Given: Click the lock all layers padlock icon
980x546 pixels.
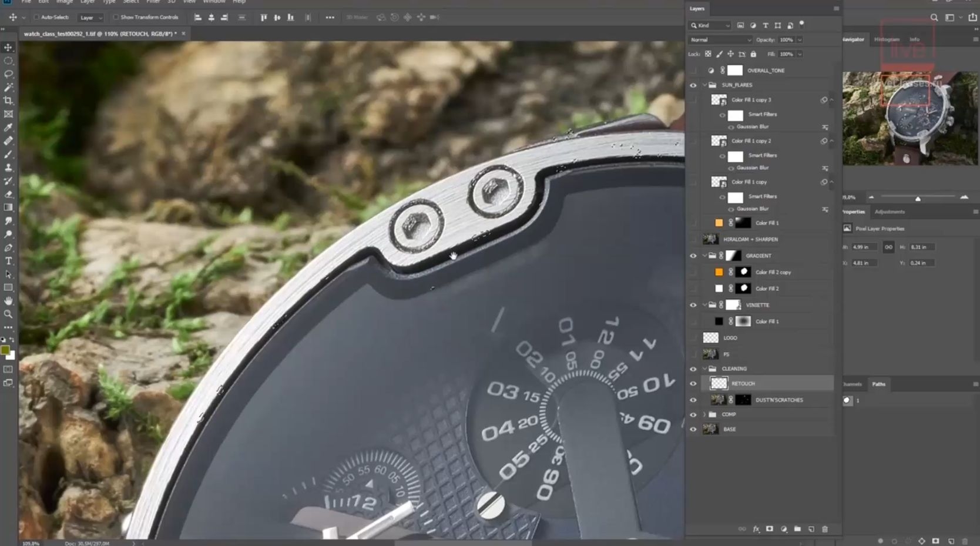Looking at the screenshot, I should [753, 54].
